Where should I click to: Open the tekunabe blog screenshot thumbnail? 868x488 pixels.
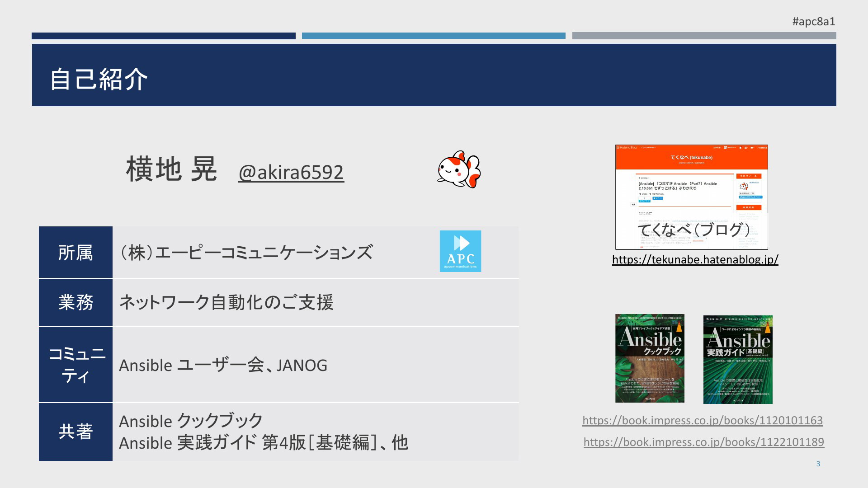691,197
